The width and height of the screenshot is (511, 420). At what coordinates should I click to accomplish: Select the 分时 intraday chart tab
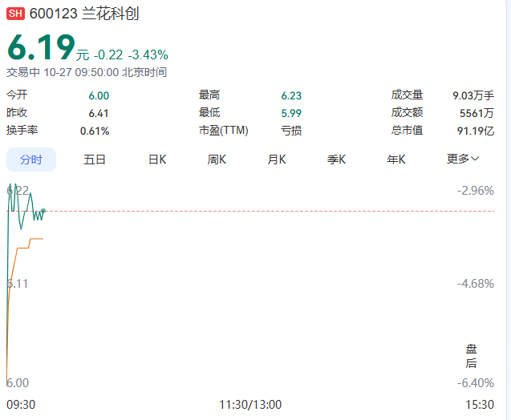31,160
